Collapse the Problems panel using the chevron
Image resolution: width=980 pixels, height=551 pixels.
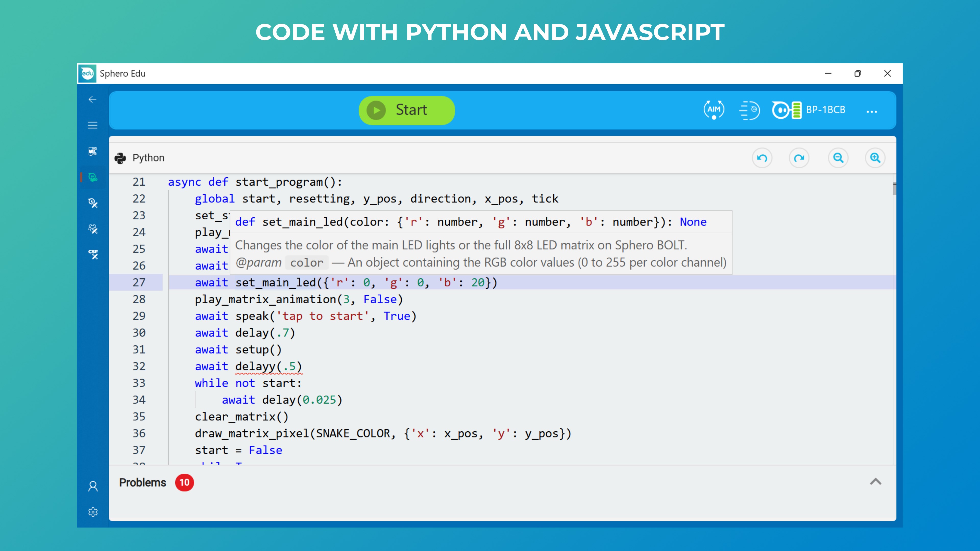pos(876,482)
